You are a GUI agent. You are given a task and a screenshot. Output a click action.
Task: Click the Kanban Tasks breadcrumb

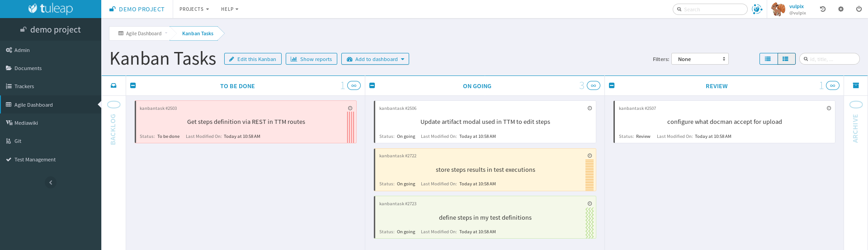point(198,33)
